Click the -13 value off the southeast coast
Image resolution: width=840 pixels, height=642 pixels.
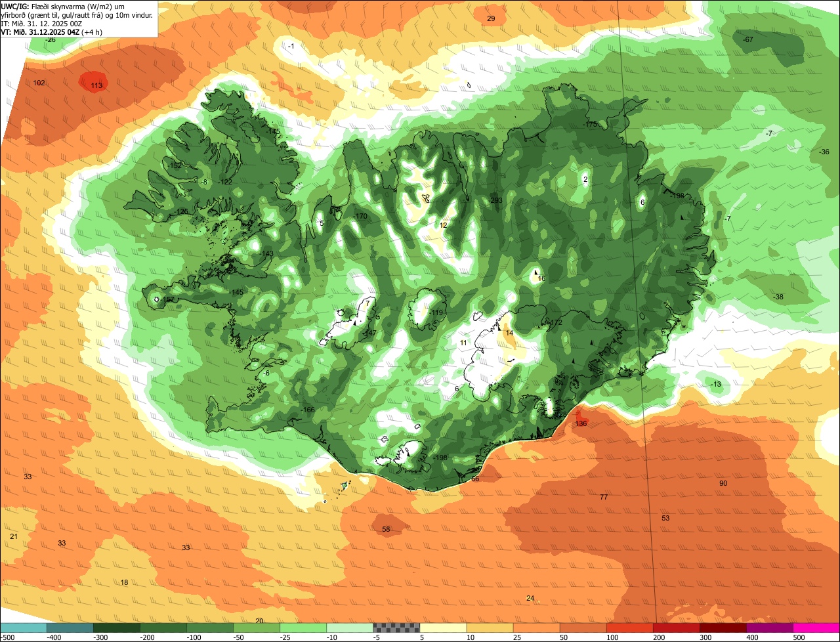716,384
